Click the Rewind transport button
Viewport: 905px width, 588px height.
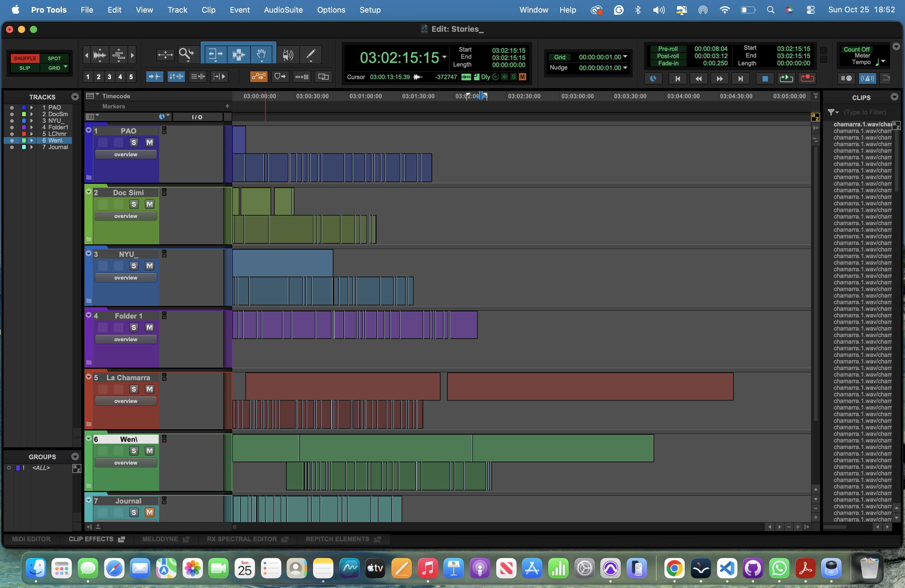pos(698,78)
